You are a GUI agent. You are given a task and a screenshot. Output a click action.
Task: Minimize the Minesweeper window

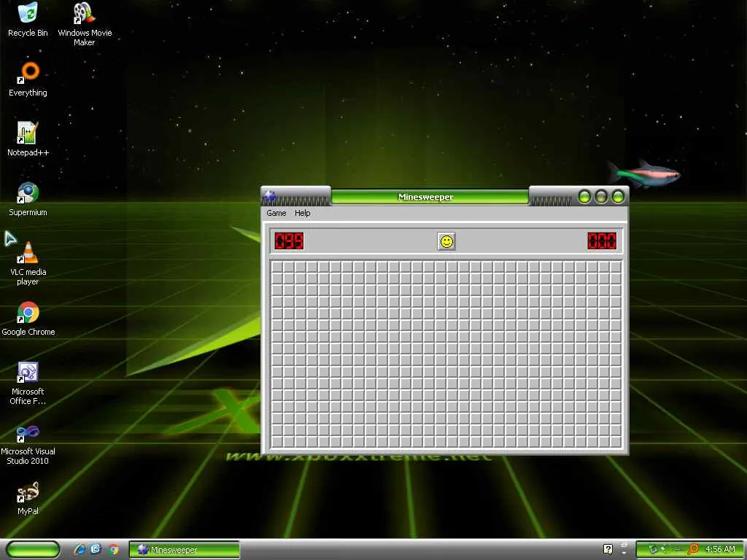click(584, 196)
